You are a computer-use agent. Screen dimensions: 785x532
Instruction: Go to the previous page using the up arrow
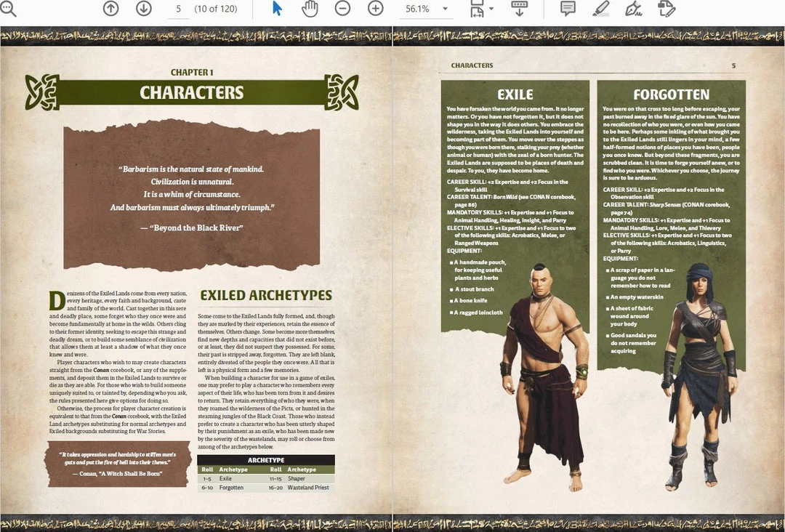click(110, 9)
